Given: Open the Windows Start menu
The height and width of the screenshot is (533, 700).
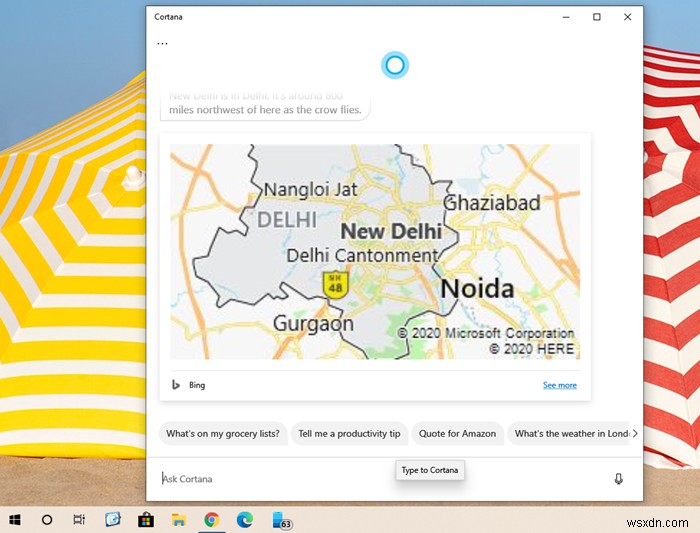Looking at the screenshot, I should (x=15, y=520).
